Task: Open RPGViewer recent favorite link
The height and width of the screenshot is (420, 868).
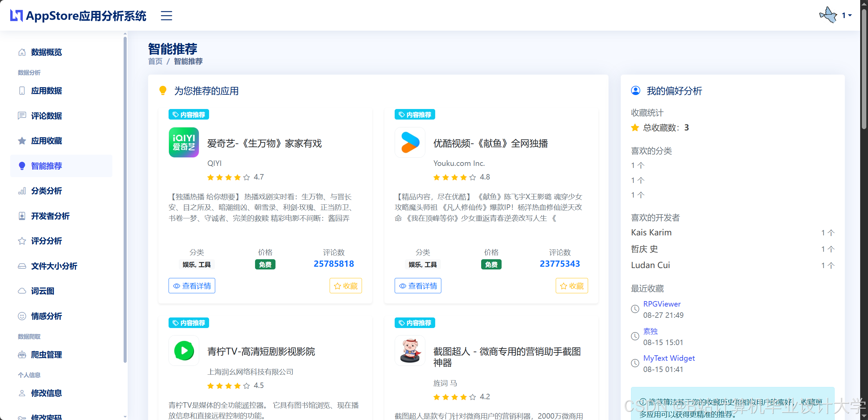Action: point(662,304)
